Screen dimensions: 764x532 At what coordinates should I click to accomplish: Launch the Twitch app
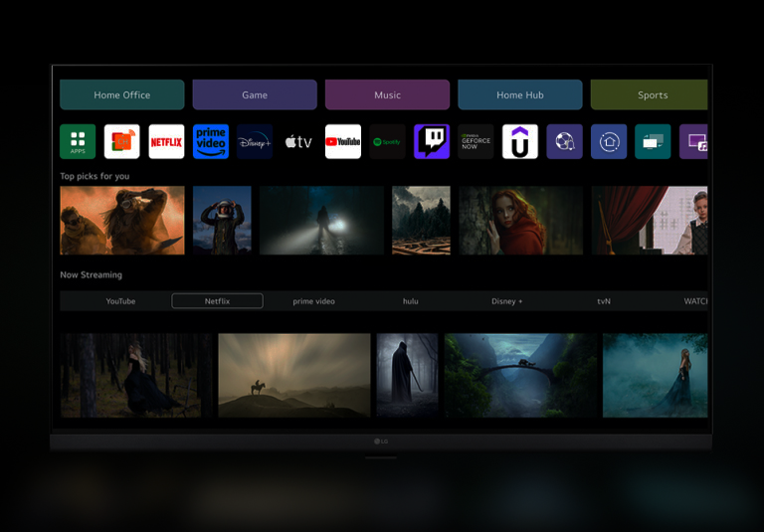(x=432, y=142)
